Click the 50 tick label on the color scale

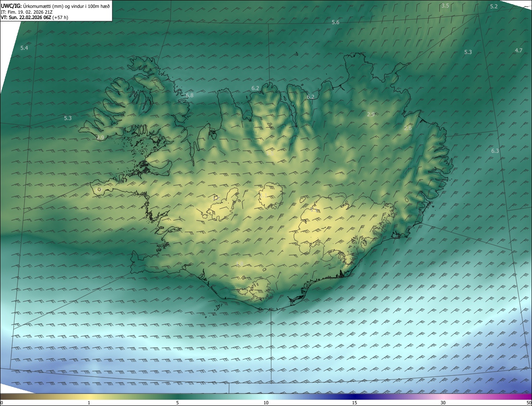(529, 403)
